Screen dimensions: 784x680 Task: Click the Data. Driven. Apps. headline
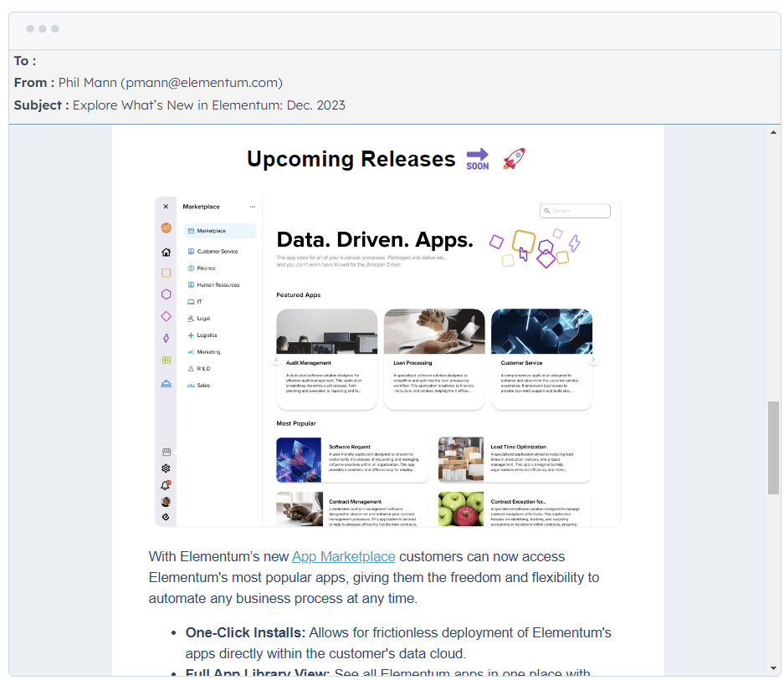(375, 240)
